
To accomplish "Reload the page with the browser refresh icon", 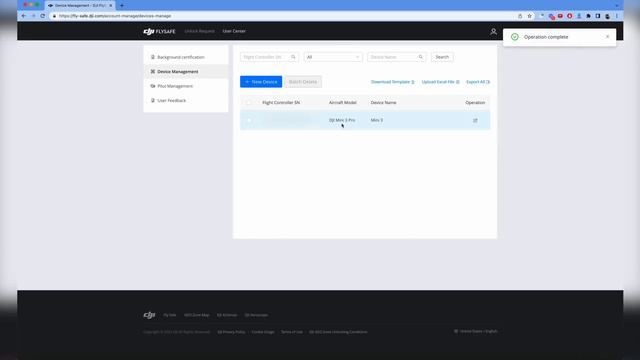I will tap(42, 16).
